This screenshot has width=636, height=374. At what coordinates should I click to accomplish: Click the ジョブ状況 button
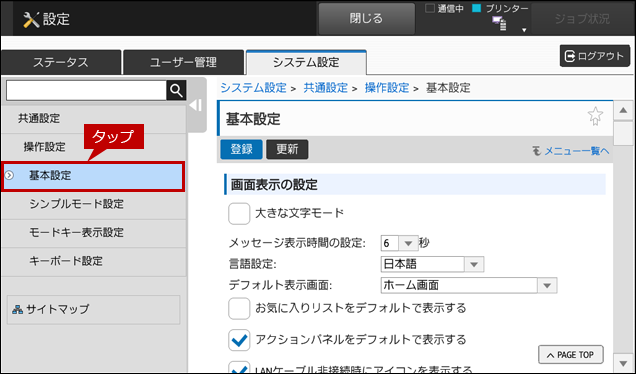click(582, 19)
